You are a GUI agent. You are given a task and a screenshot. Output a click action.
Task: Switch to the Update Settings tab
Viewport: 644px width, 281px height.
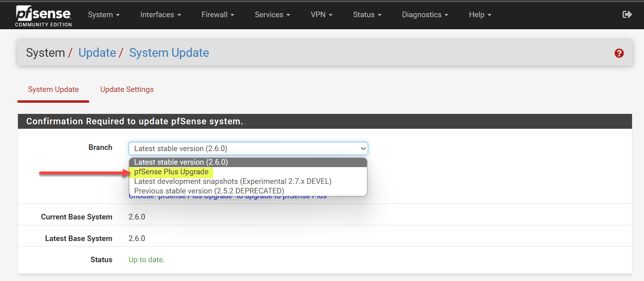(127, 90)
